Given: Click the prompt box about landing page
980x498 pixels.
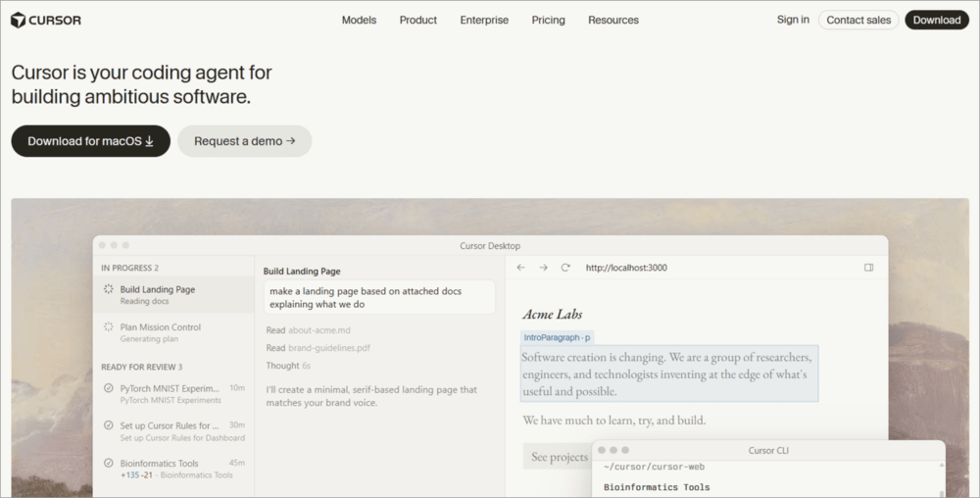Looking at the screenshot, I should click(x=379, y=297).
